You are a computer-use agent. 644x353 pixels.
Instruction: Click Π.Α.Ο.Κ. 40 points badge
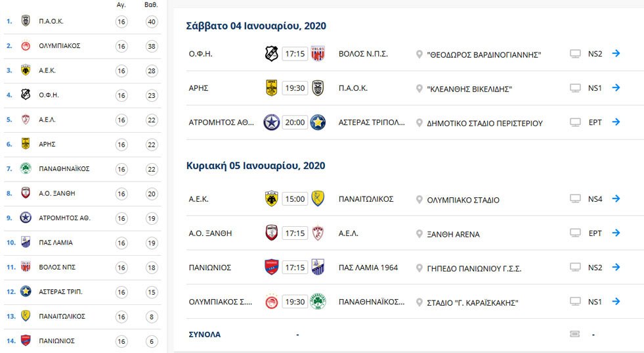pyautogui.click(x=152, y=22)
